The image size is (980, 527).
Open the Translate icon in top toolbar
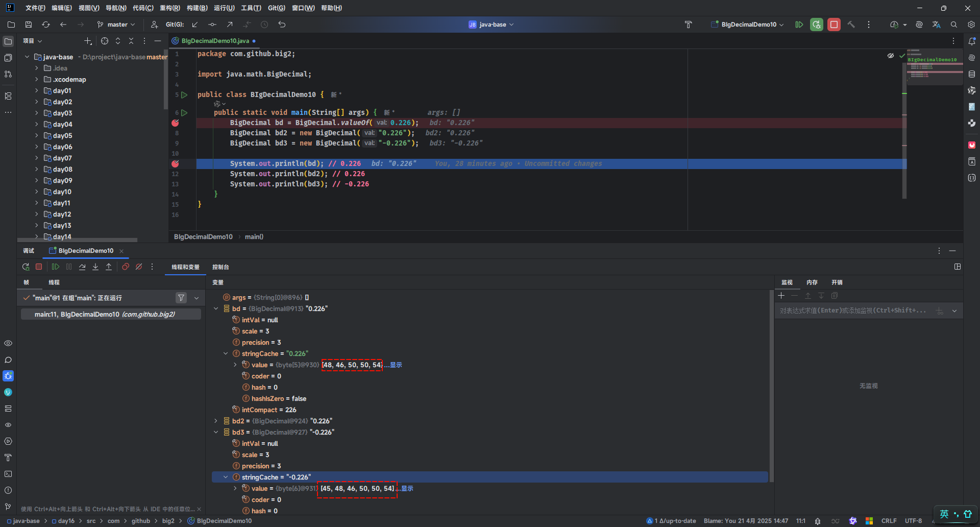pos(936,25)
